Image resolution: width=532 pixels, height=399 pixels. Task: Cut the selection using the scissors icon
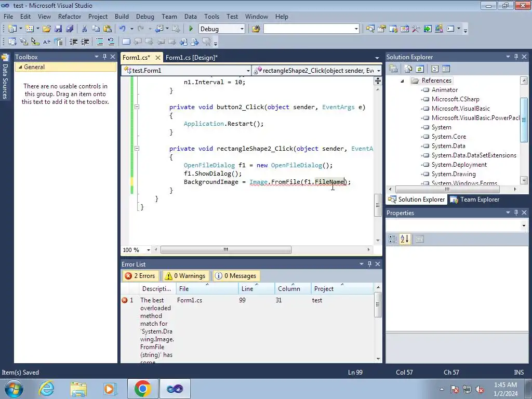coord(84,29)
